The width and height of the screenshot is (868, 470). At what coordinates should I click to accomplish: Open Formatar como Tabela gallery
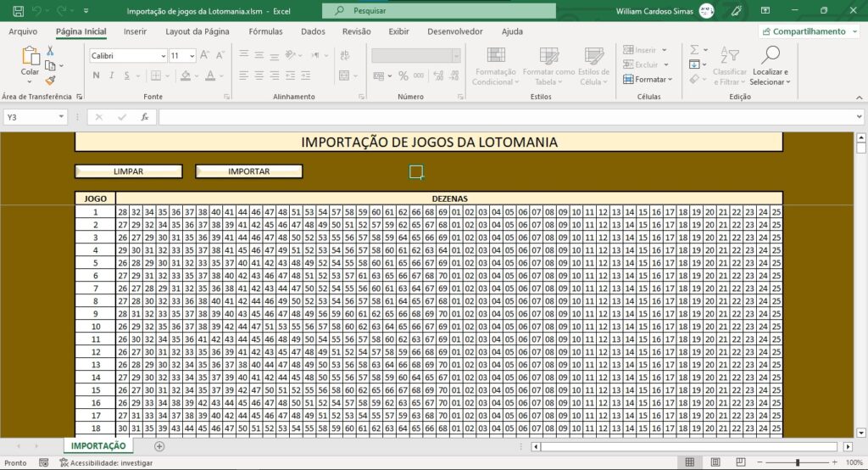click(x=548, y=66)
